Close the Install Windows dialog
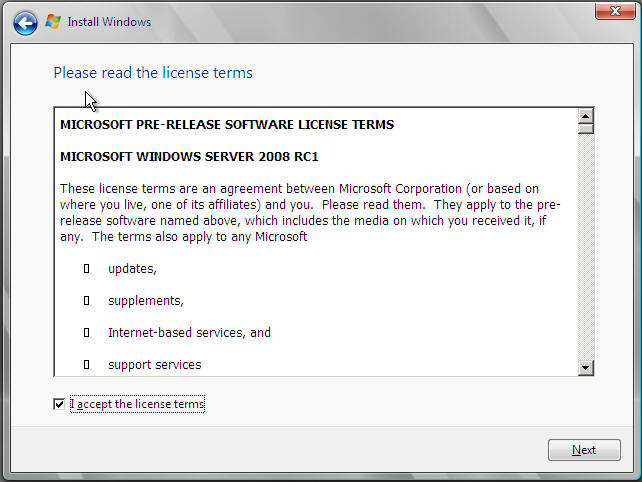This screenshot has width=642, height=482. click(615, 11)
